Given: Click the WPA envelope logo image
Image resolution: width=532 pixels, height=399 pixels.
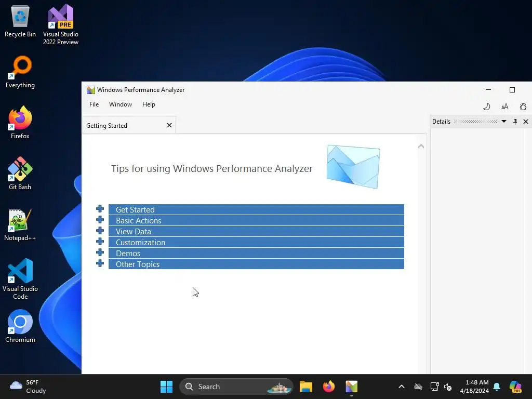Looking at the screenshot, I should [353, 167].
